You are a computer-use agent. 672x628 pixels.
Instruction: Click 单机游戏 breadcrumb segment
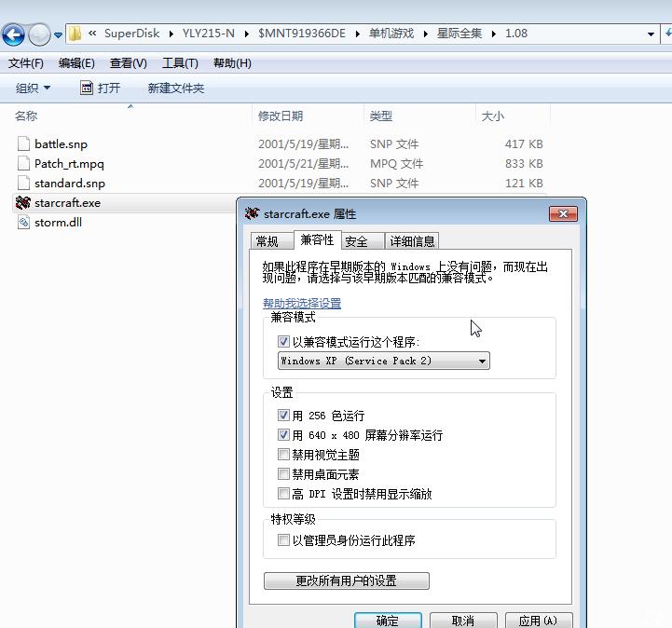(x=391, y=34)
